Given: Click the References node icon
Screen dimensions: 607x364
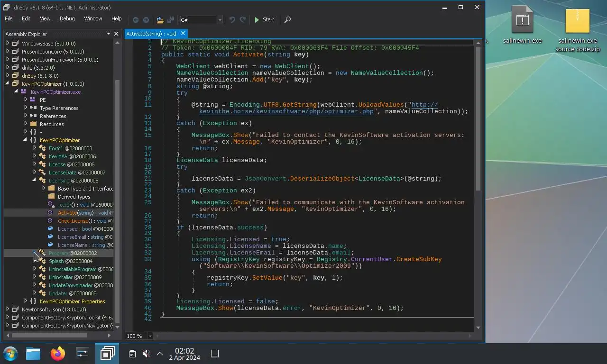Looking at the screenshot, I should click(x=33, y=116).
